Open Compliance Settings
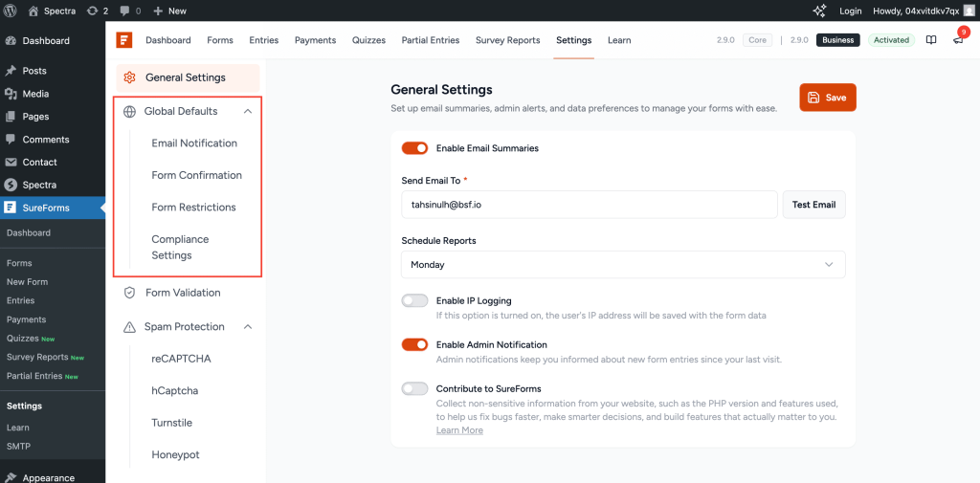This screenshot has width=980, height=483. click(180, 248)
